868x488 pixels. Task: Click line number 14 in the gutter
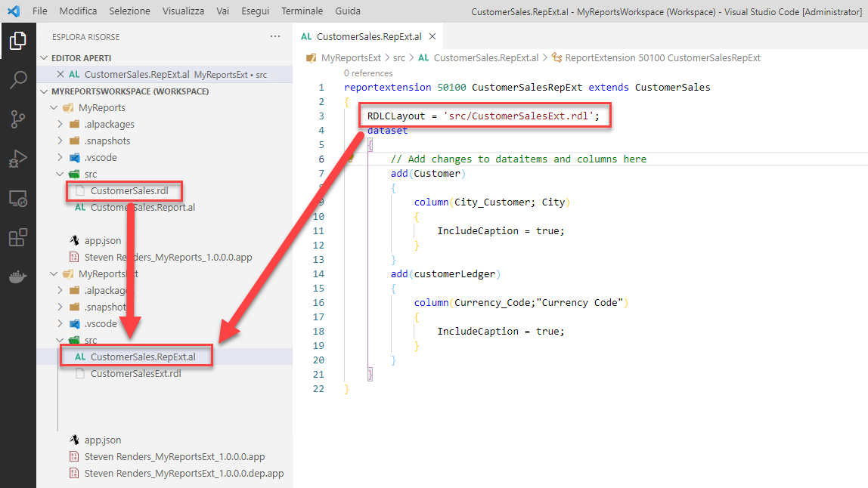[318, 274]
